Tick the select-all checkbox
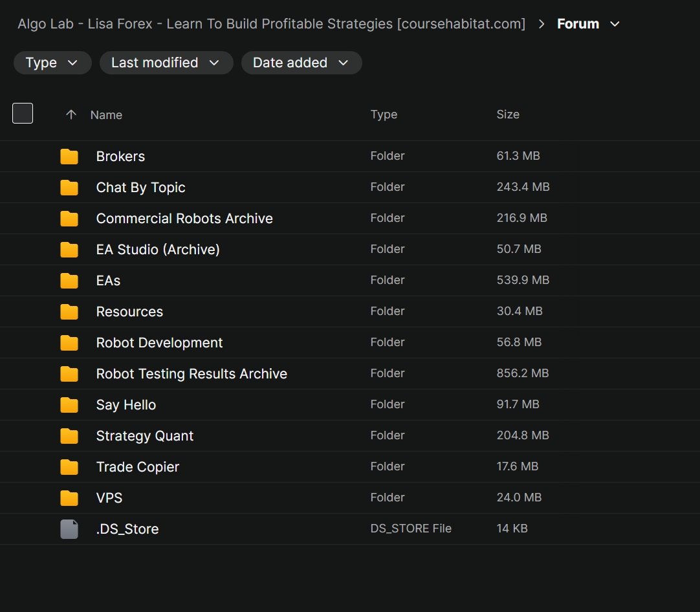Screen dimensions: 700x612 click(x=23, y=113)
